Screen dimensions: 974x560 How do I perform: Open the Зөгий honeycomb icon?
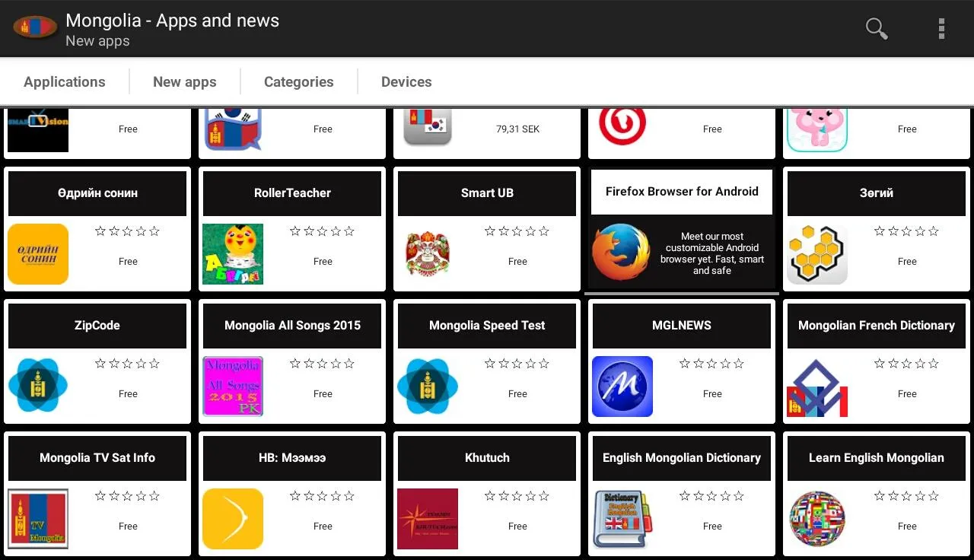[817, 254]
